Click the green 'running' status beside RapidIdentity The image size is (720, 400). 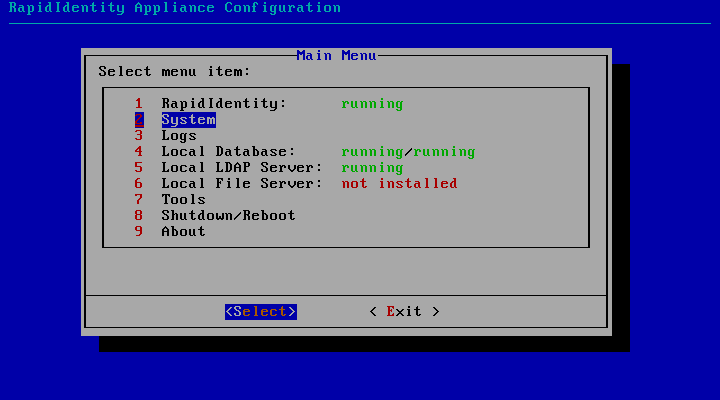tap(372, 104)
